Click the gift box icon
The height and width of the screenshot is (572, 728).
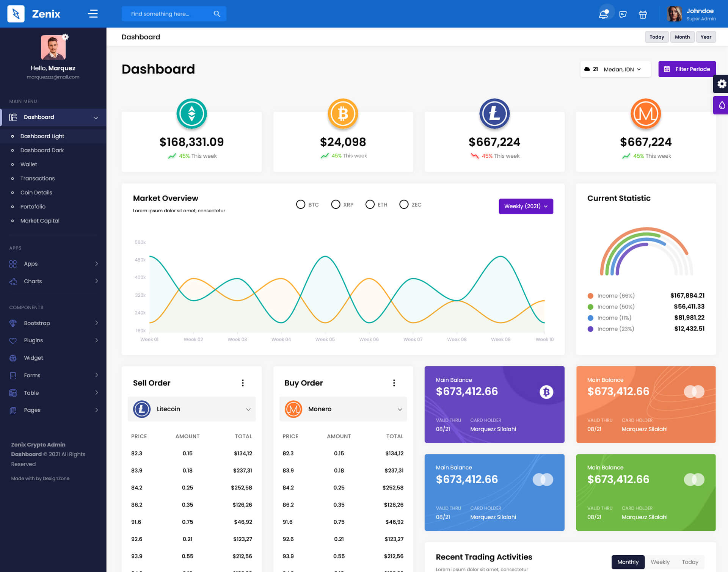(643, 14)
